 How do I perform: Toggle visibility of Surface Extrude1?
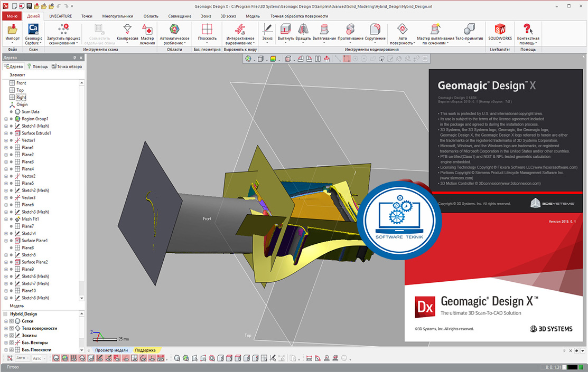tap(11, 133)
